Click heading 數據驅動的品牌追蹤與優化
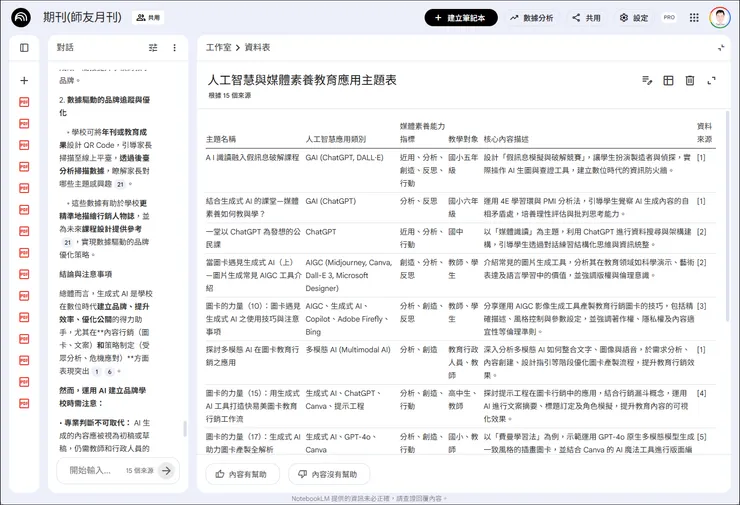The image size is (740, 505). click(104, 106)
